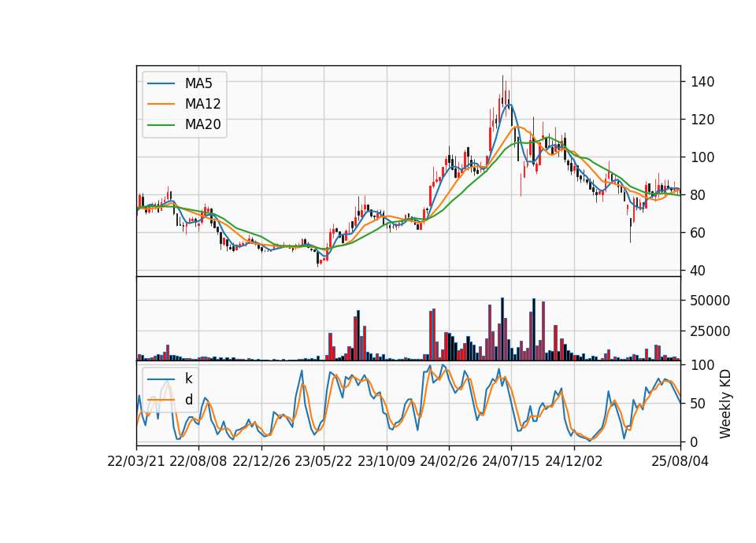Click the blue MA5 legend line sample
The height and width of the screenshot is (543, 756).
click(161, 83)
